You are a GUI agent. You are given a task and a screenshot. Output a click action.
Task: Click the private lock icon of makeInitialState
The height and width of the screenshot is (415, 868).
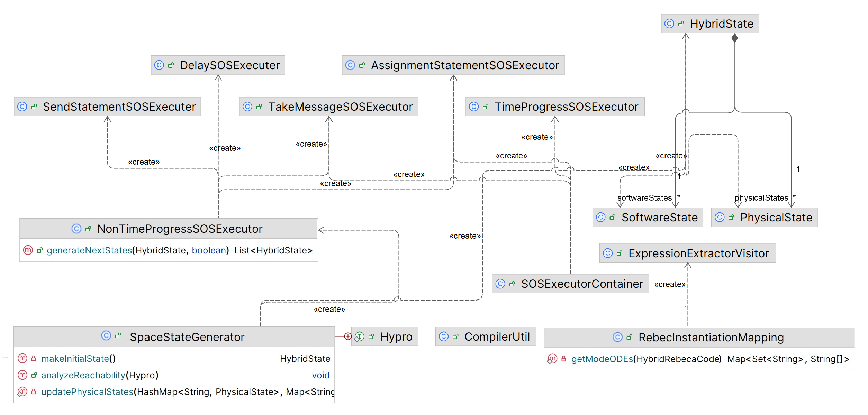(x=34, y=359)
